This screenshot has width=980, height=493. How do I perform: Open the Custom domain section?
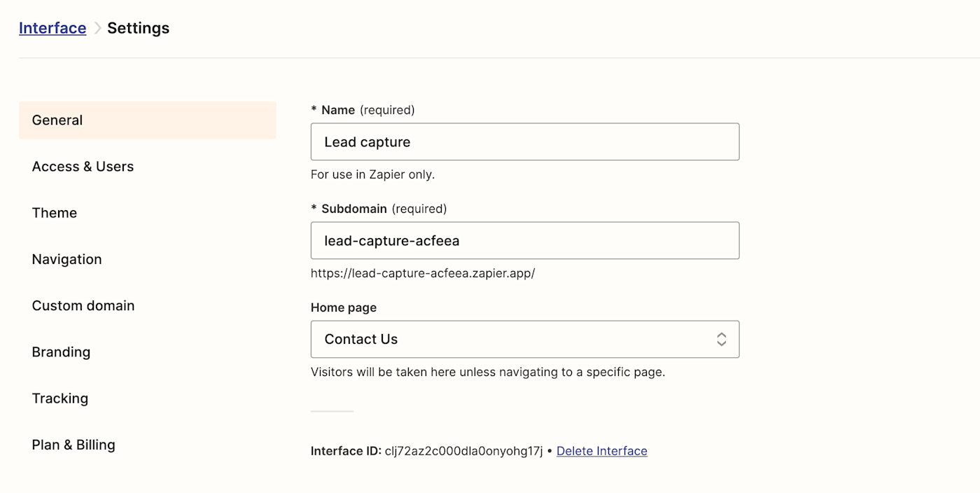point(83,305)
